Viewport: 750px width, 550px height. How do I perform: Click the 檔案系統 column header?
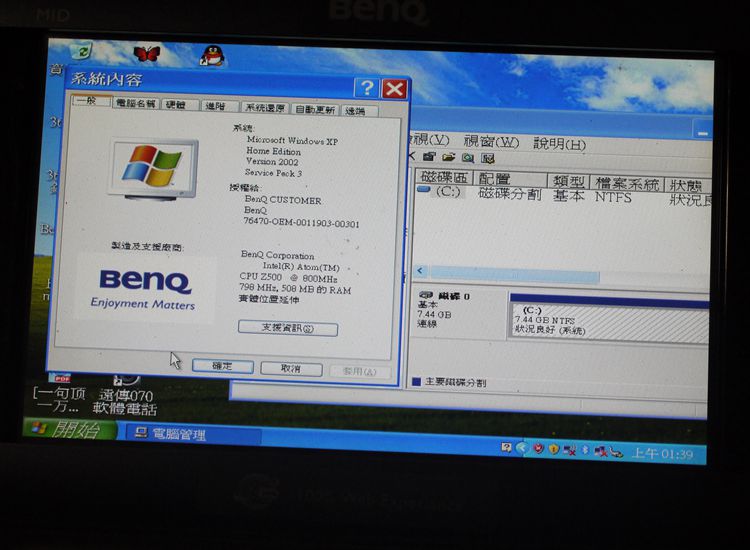coord(627,183)
